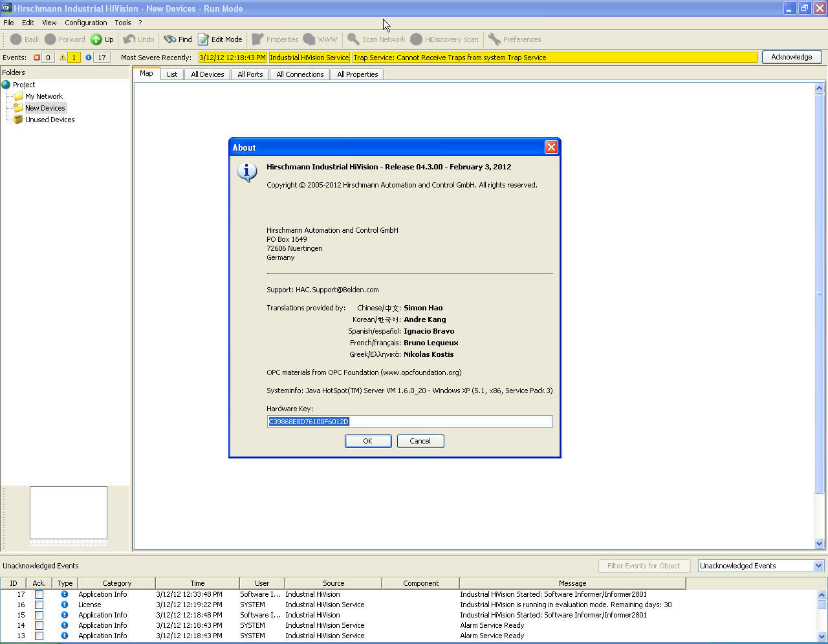Switch to the All Connections tab

tap(300, 74)
